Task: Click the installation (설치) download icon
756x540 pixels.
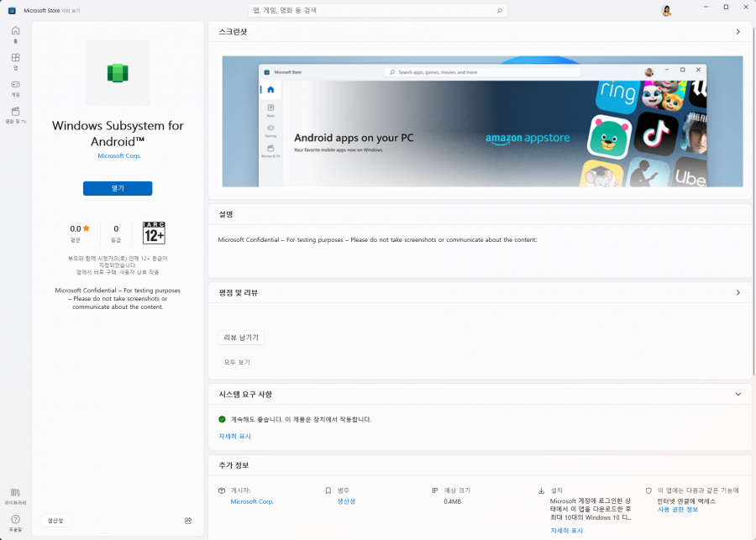Action: 542,490
